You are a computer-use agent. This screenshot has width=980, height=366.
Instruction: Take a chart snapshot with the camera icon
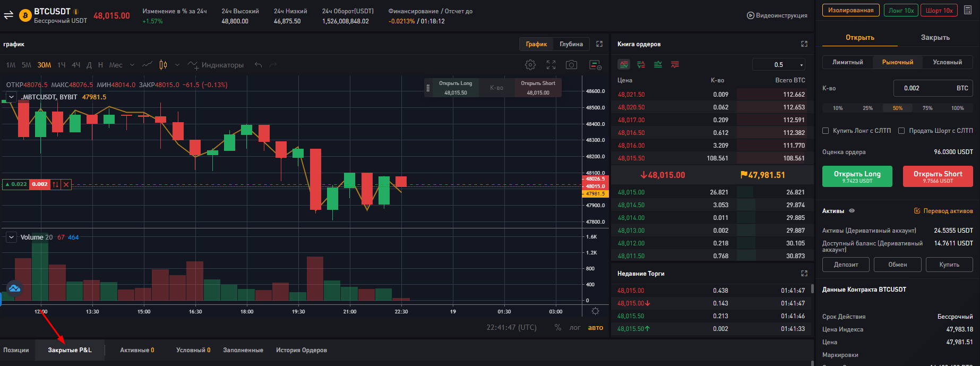[x=571, y=65]
